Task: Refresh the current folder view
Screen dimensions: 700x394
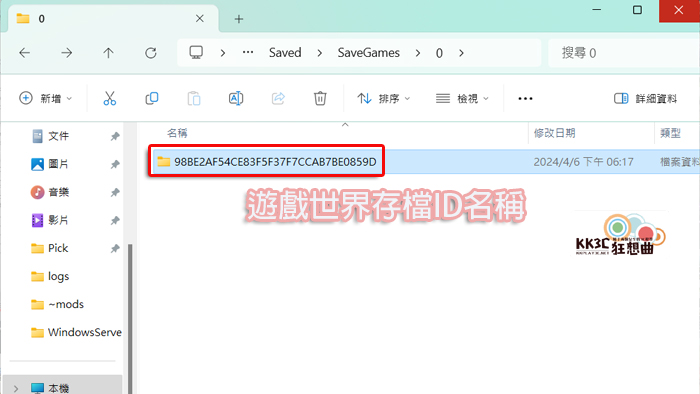Action: tap(151, 53)
